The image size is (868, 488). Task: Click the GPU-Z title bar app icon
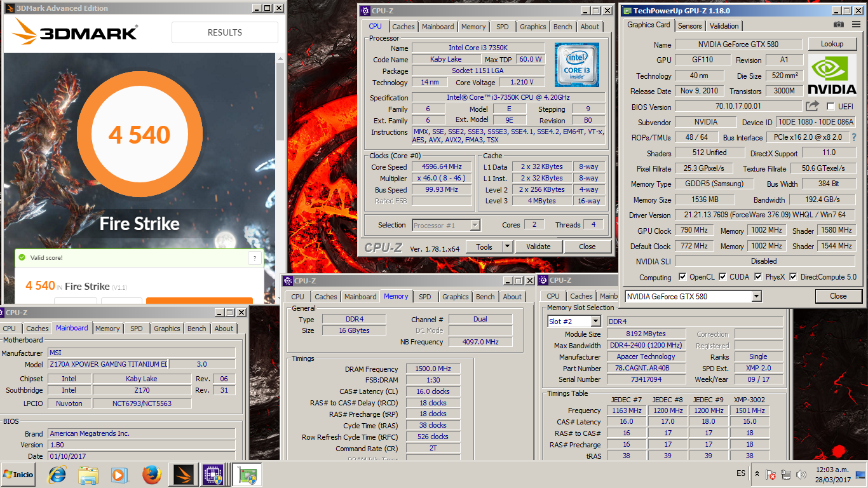coord(627,10)
